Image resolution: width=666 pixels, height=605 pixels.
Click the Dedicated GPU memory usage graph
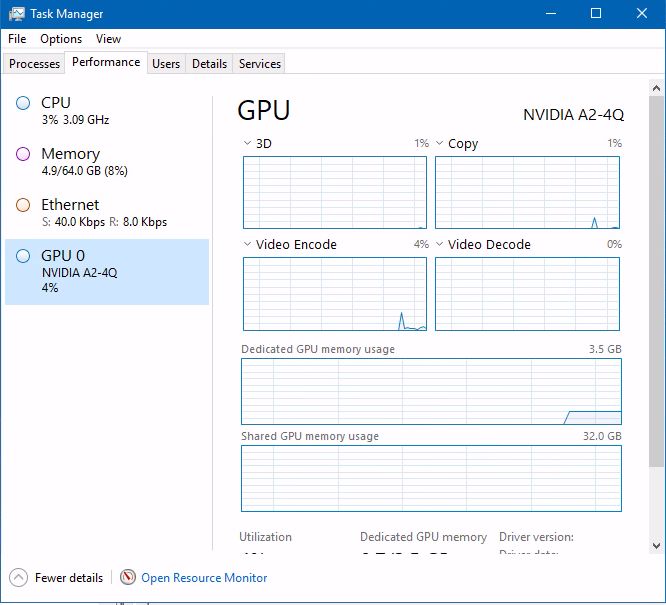pos(431,391)
